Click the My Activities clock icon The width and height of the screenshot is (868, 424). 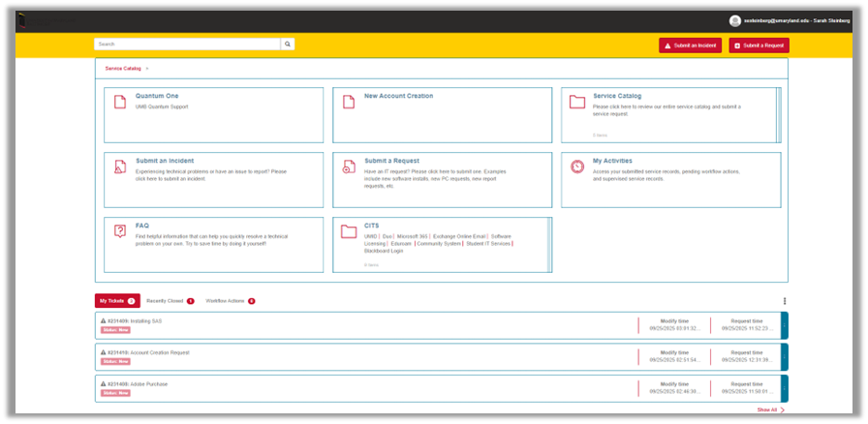click(577, 167)
